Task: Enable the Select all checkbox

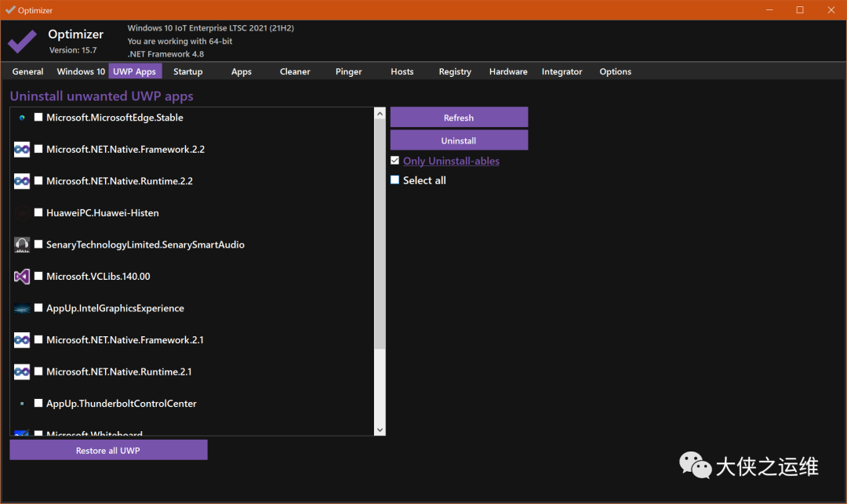Action: point(394,179)
